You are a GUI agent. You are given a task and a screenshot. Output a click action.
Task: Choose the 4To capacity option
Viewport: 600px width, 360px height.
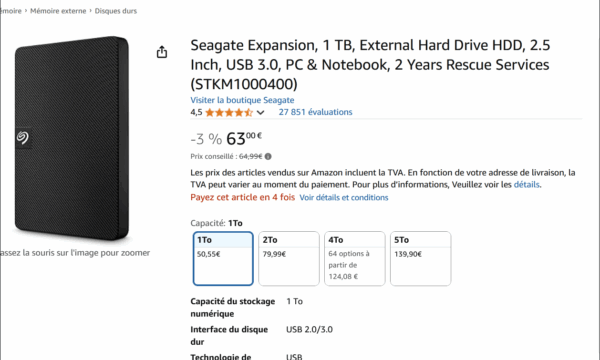[355, 259]
